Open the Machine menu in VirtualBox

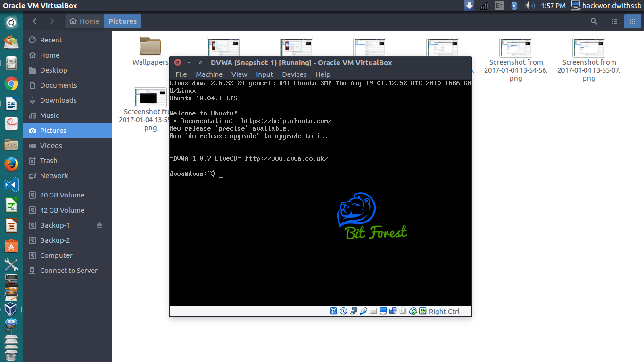point(209,74)
